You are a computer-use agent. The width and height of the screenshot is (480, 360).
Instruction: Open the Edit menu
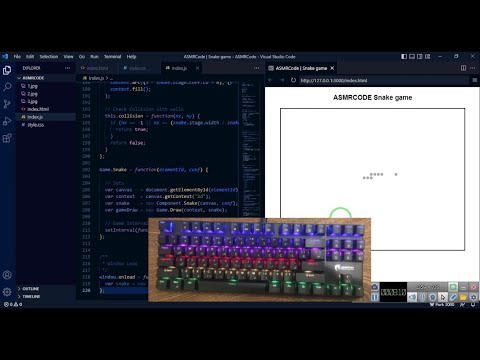30,56
